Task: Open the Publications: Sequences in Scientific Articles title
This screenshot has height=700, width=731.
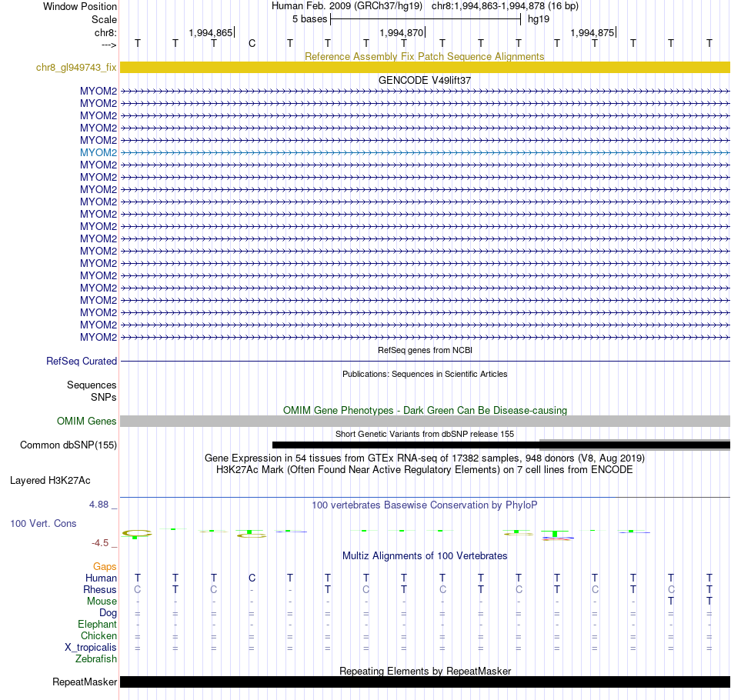Action: (425, 374)
